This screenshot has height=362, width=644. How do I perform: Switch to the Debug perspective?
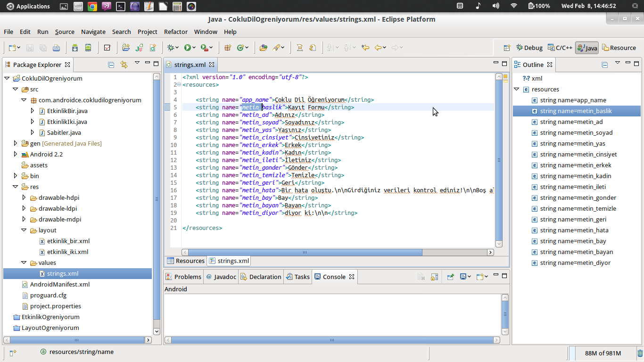(x=529, y=48)
